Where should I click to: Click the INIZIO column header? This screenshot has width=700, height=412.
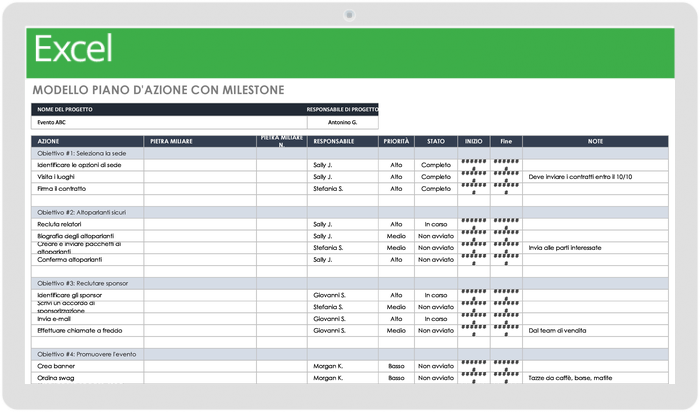tap(474, 141)
